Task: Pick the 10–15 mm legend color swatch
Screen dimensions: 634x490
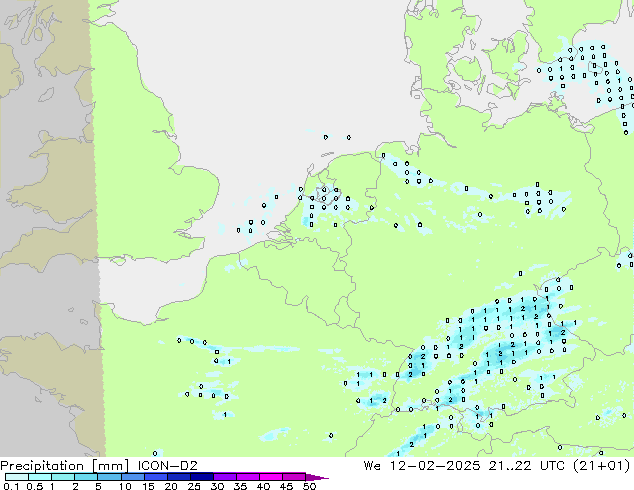Action: (x=132, y=477)
